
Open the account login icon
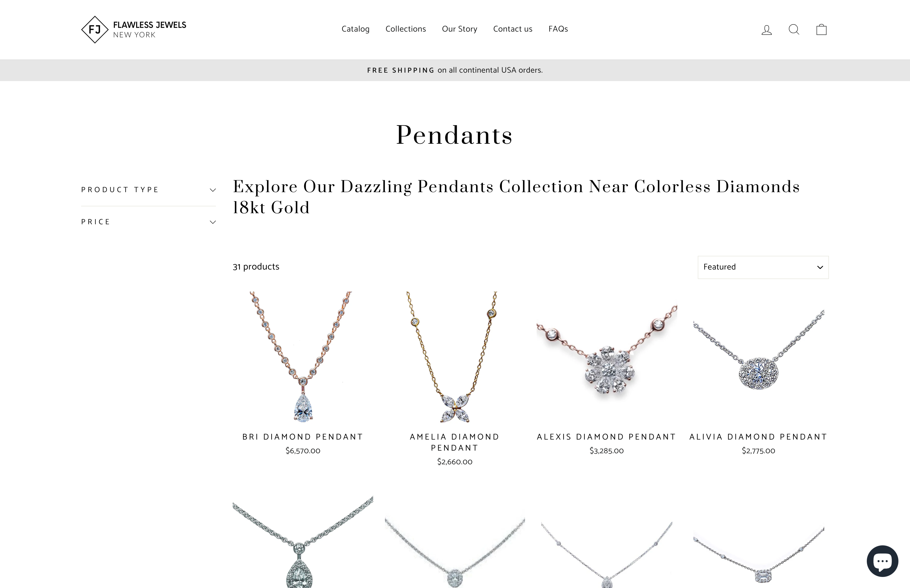click(x=766, y=29)
